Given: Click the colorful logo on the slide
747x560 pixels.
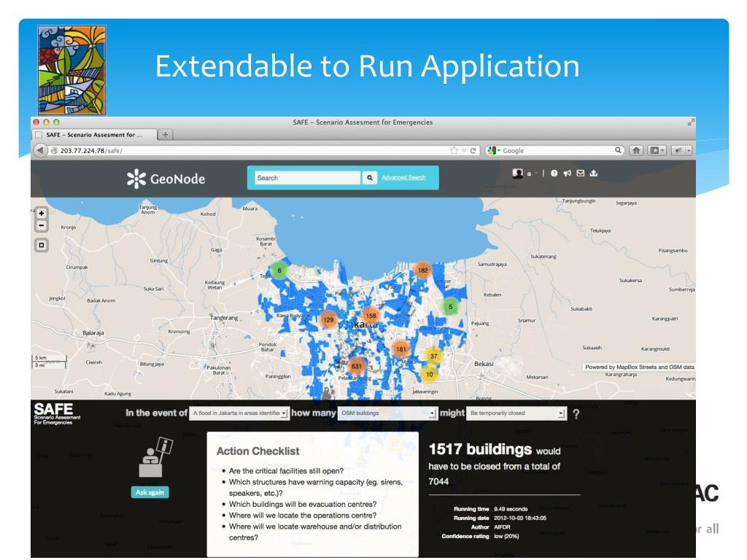Looking at the screenshot, I should tap(71, 69).
